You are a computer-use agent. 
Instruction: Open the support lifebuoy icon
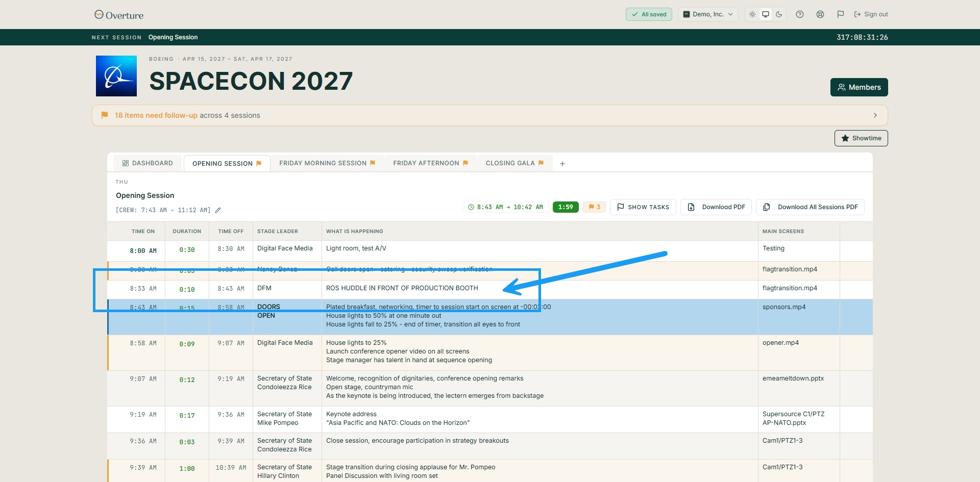[820, 14]
